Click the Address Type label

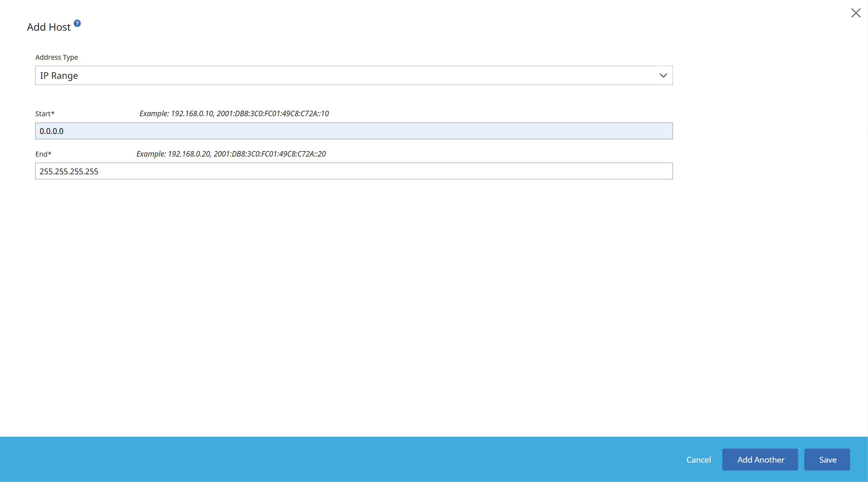pyautogui.click(x=56, y=57)
